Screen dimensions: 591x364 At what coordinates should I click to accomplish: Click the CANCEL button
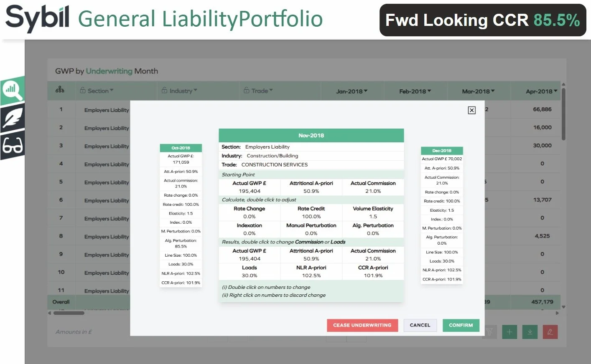420,325
